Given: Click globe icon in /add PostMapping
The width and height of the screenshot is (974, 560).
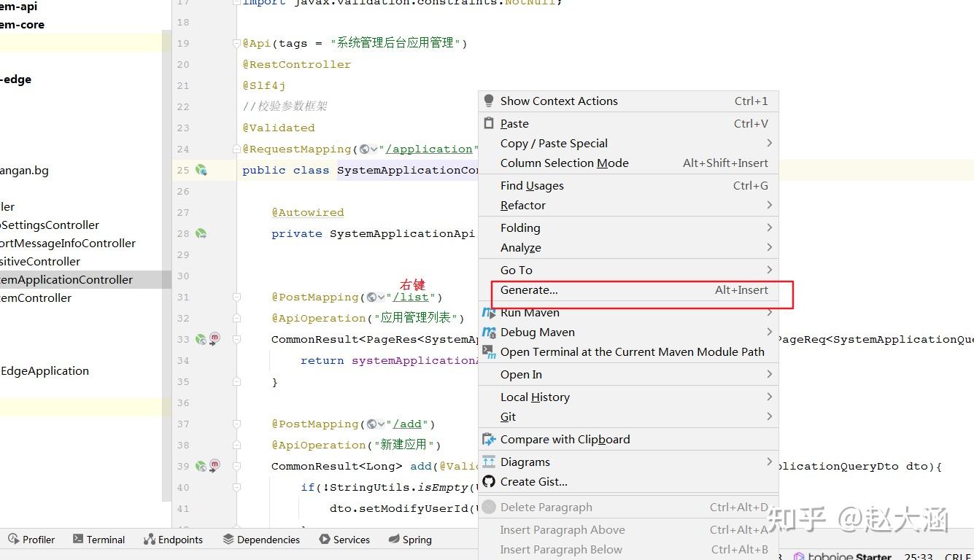Looking at the screenshot, I should (x=372, y=424).
